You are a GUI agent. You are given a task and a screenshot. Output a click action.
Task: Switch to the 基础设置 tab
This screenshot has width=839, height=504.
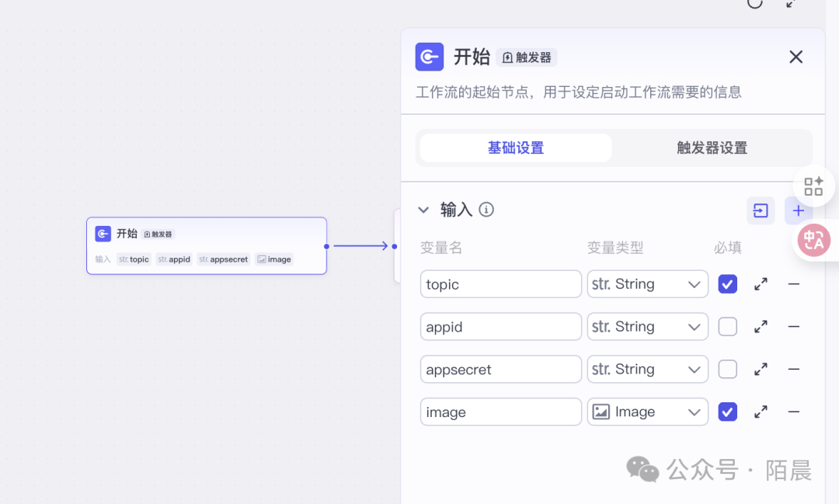pos(515,148)
